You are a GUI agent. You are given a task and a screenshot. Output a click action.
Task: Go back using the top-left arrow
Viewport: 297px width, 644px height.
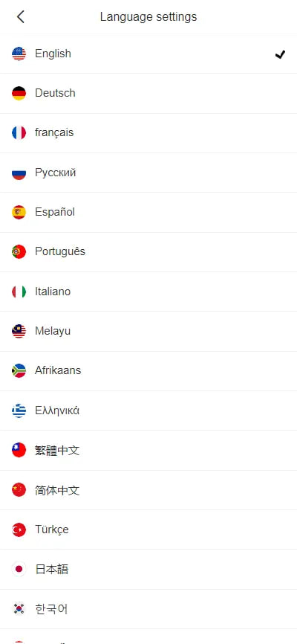click(21, 17)
